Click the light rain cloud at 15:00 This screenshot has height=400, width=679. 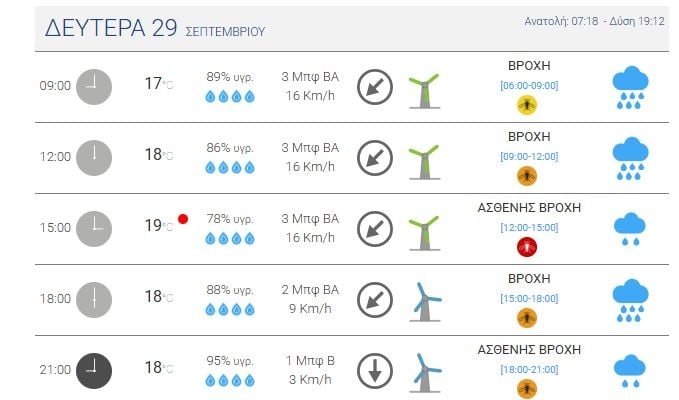click(630, 229)
